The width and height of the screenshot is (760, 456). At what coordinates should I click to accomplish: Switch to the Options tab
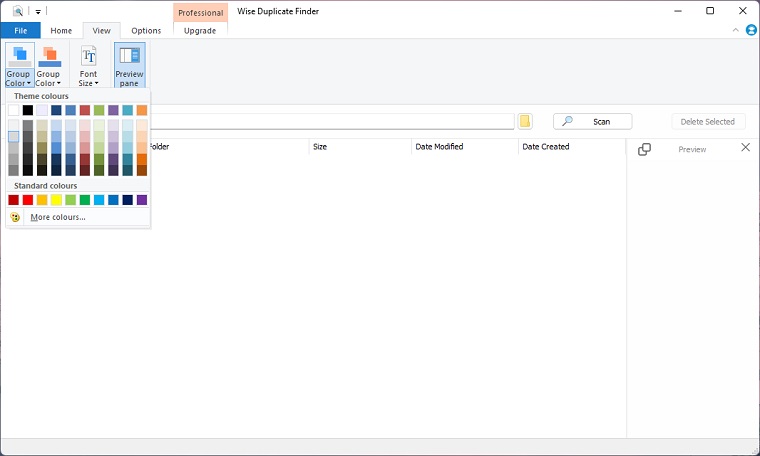click(146, 31)
